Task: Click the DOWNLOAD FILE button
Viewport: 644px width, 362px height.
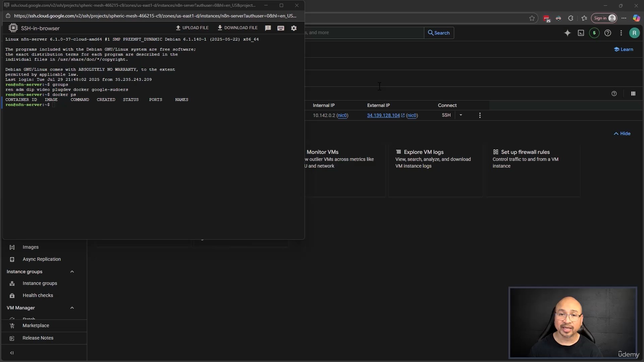Action: click(x=237, y=28)
